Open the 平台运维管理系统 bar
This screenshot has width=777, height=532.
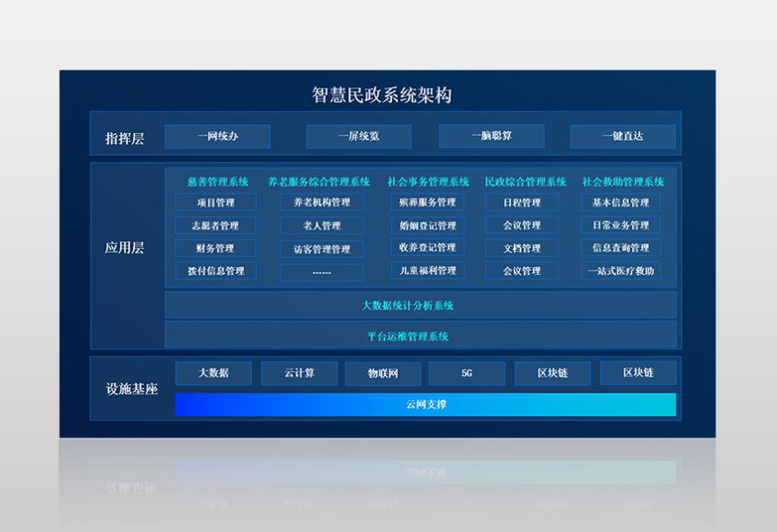(x=420, y=336)
